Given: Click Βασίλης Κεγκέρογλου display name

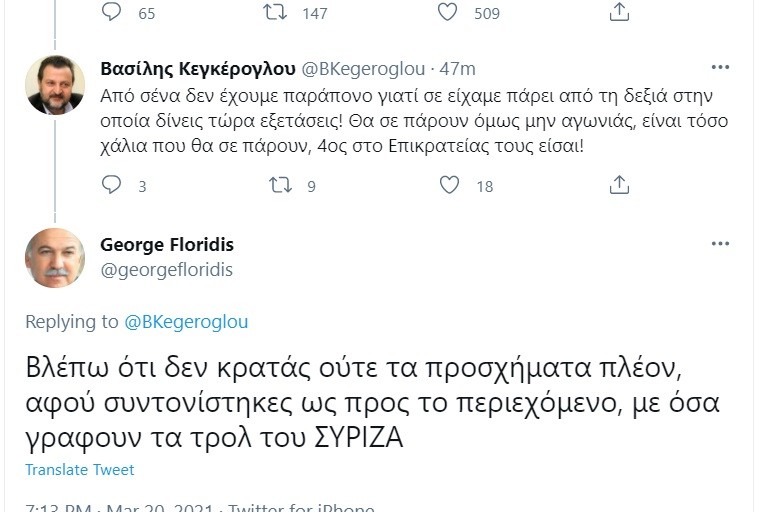Looking at the screenshot, I should point(198,69).
